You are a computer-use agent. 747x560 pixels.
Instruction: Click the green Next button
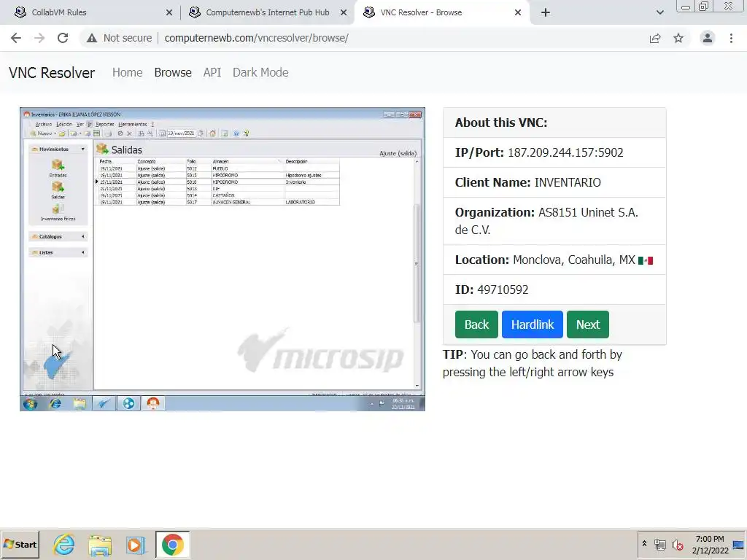click(588, 324)
